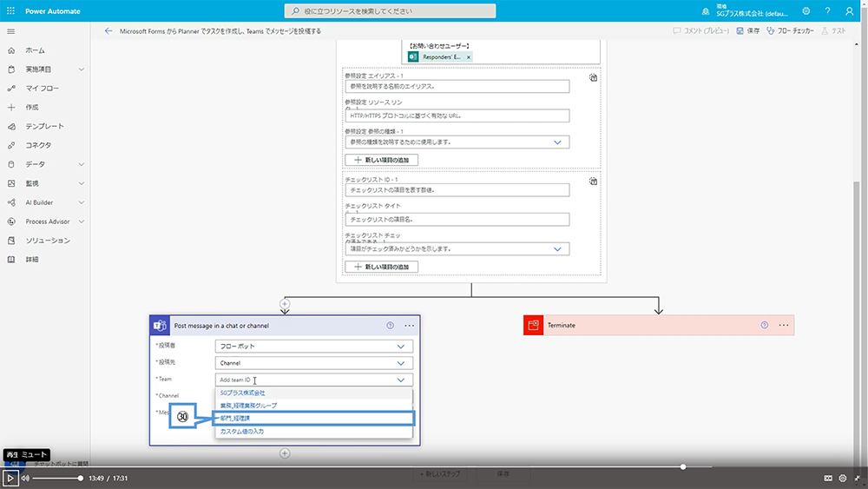Click the Terminate action icon
Screen dimensions: 868x489
[533, 325]
